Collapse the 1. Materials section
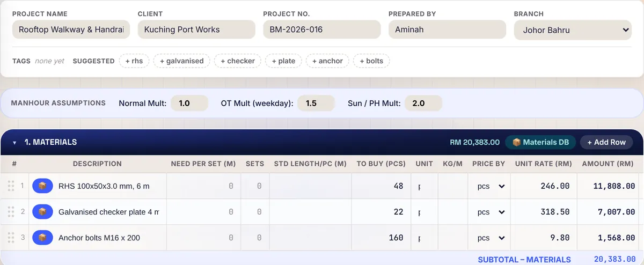The height and width of the screenshot is (265, 644). (x=14, y=143)
